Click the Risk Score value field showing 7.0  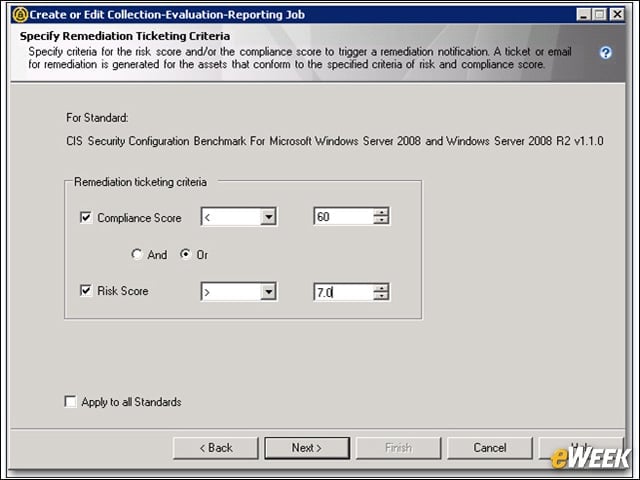pos(343,292)
